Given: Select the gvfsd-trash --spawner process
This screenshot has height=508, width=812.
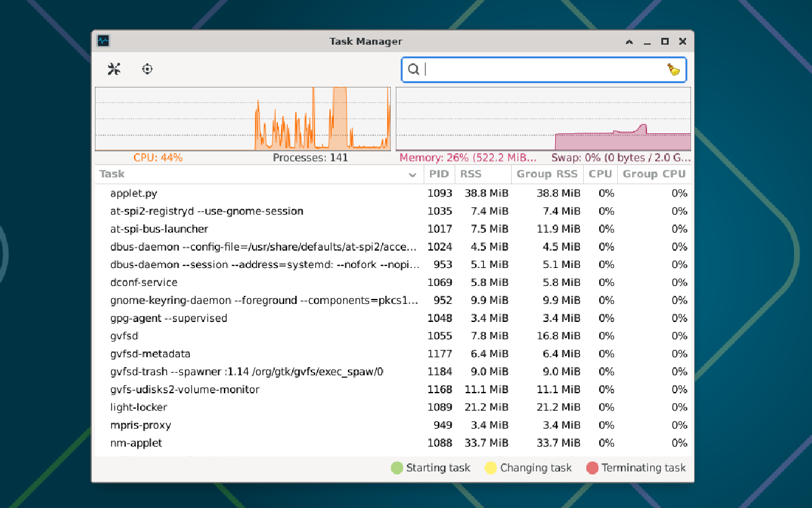Looking at the screenshot, I should tap(393, 372).
